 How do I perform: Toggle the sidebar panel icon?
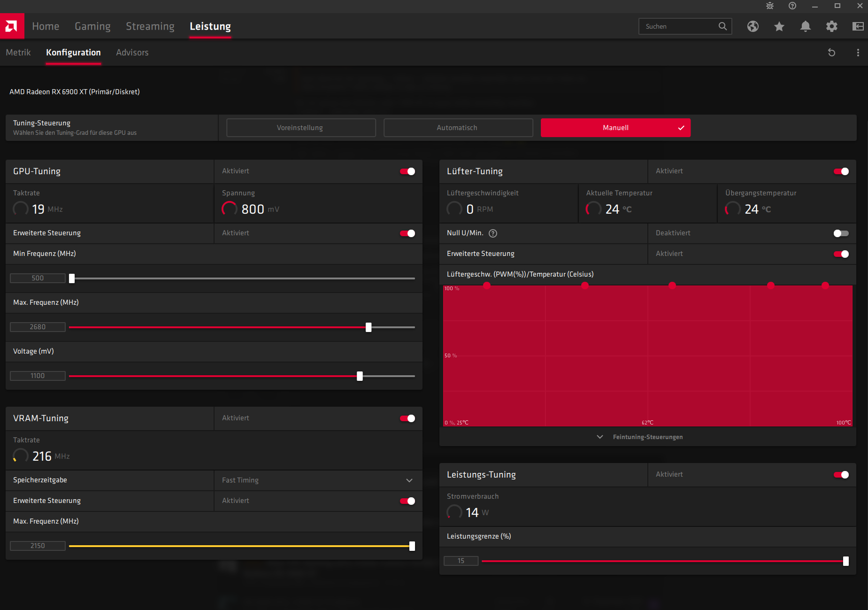(x=858, y=26)
